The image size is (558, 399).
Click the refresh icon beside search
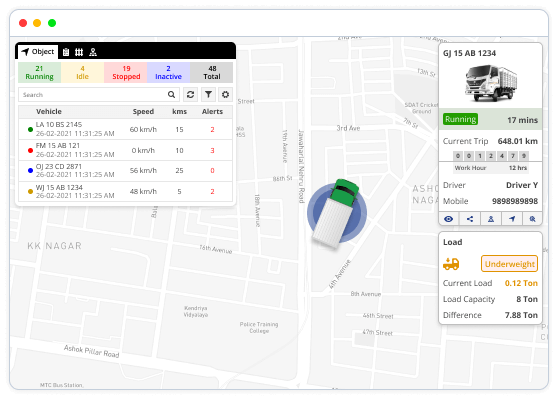click(x=190, y=95)
